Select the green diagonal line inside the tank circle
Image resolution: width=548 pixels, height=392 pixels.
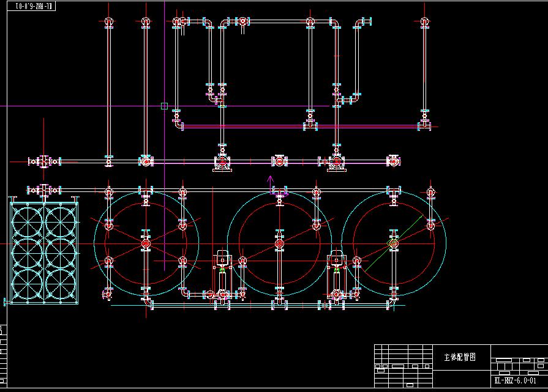tap(394, 243)
